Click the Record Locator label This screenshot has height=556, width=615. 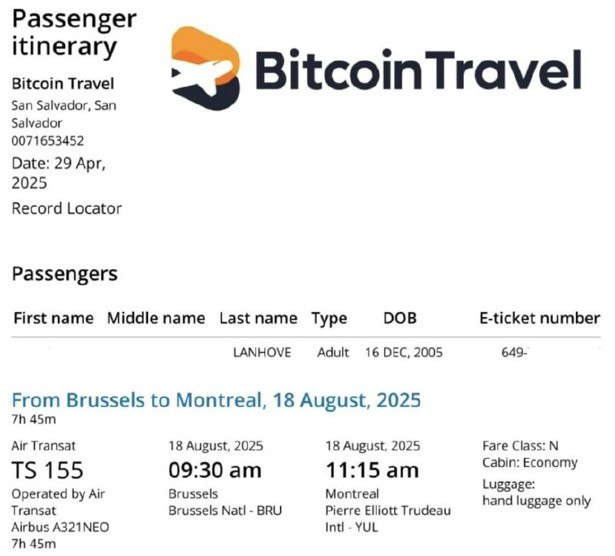[x=67, y=209]
